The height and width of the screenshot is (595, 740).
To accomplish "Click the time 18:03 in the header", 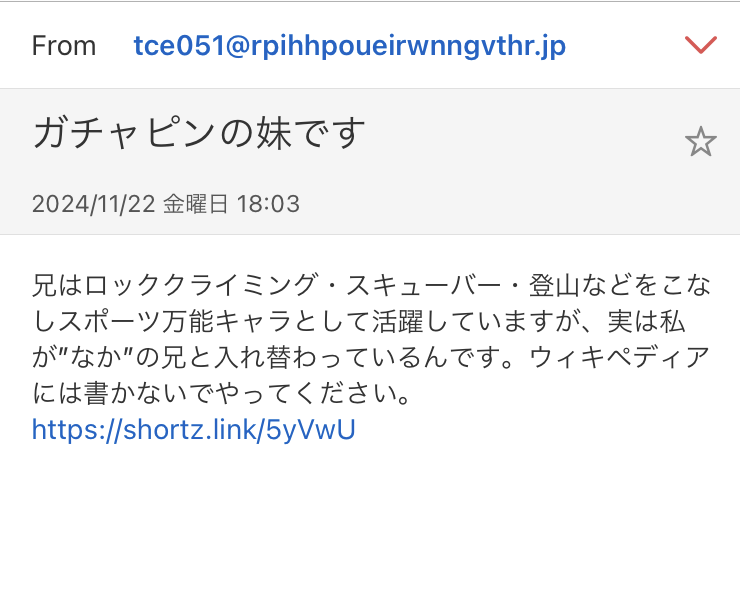I will point(268,204).
